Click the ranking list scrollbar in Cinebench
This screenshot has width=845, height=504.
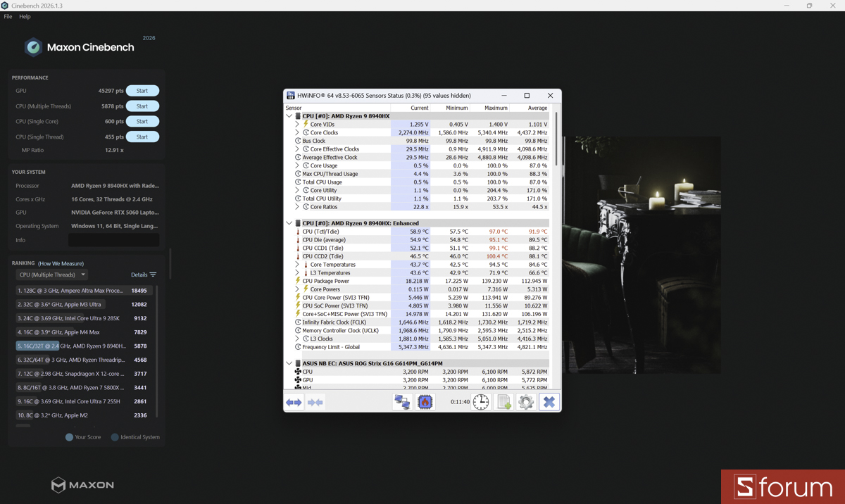click(157, 351)
